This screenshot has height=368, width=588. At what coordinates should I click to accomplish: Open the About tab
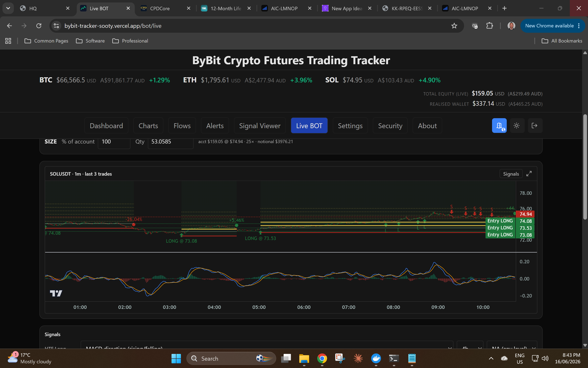click(x=427, y=126)
